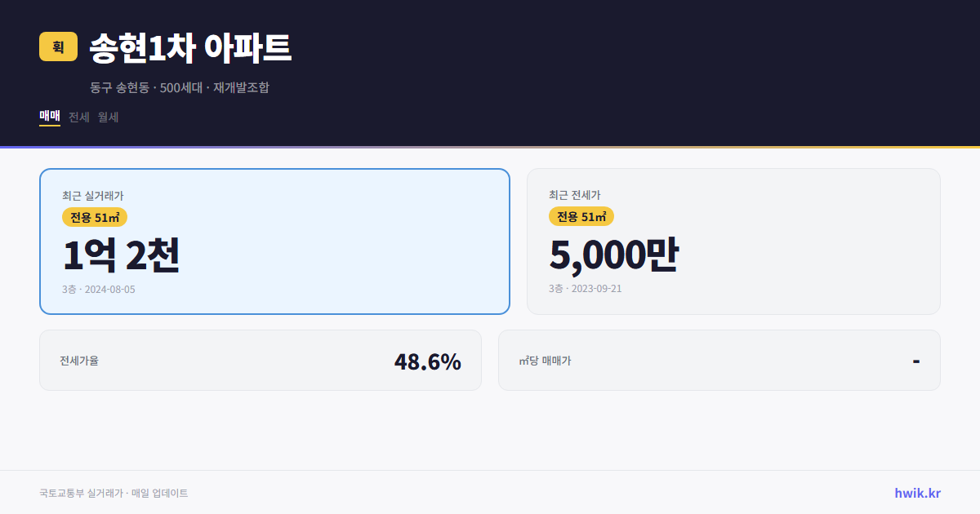Expand the 최근 실거래가 card

tap(274, 241)
